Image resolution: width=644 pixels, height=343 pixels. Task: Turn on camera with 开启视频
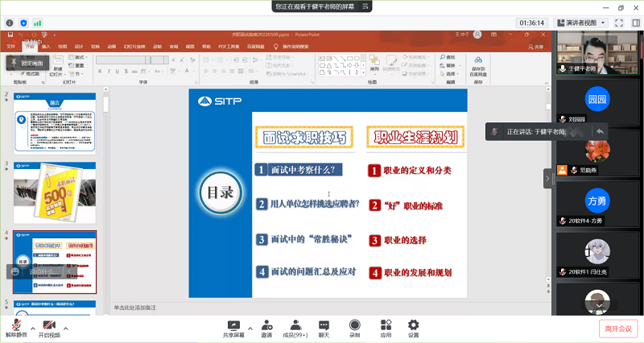click(x=49, y=327)
